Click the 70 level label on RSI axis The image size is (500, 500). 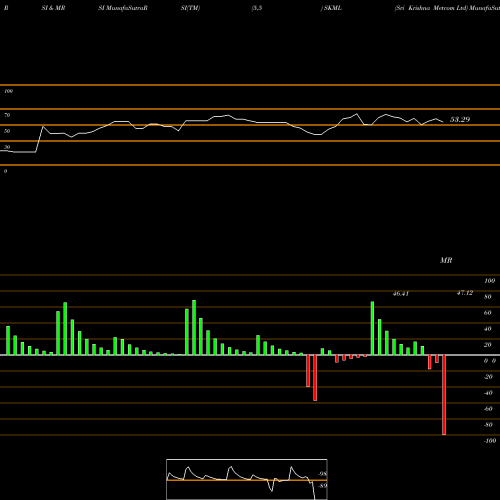(x=7, y=115)
